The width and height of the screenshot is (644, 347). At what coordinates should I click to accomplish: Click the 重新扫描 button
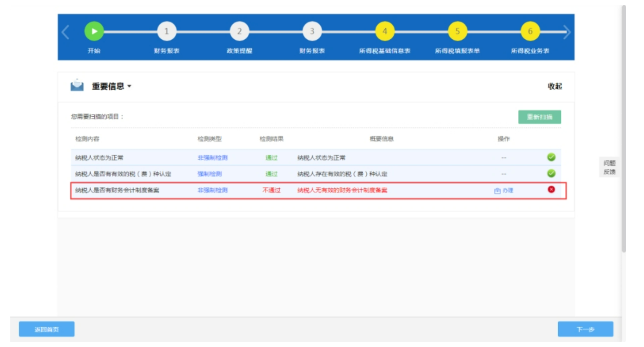(539, 117)
